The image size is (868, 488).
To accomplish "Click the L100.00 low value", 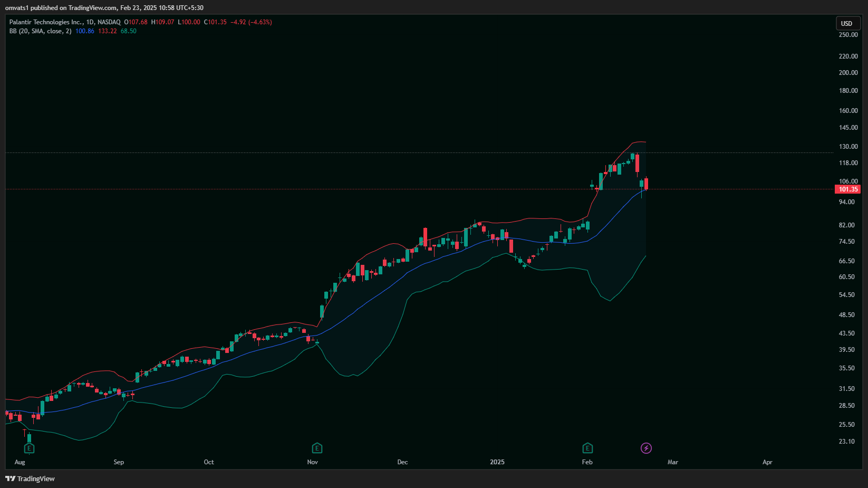I will click(x=189, y=22).
